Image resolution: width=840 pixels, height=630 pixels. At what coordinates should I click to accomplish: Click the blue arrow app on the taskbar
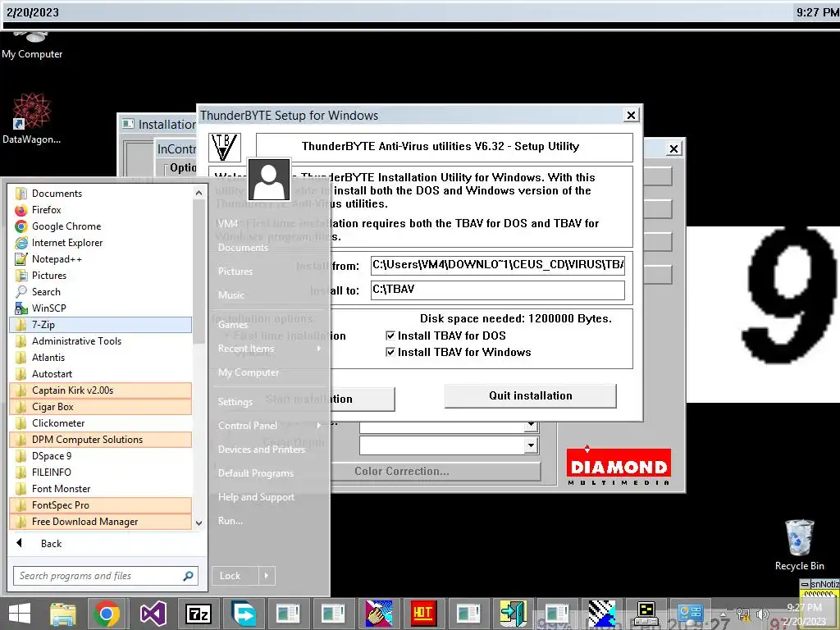243,614
